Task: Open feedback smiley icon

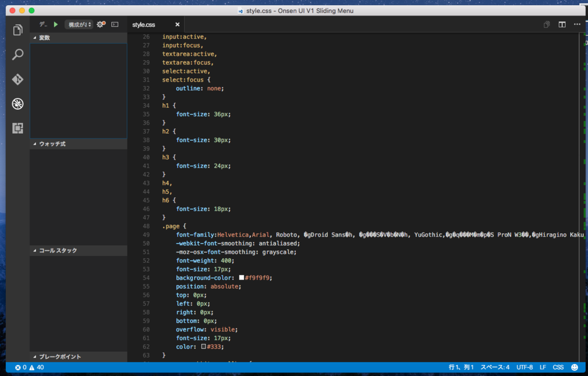Action: coord(574,367)
